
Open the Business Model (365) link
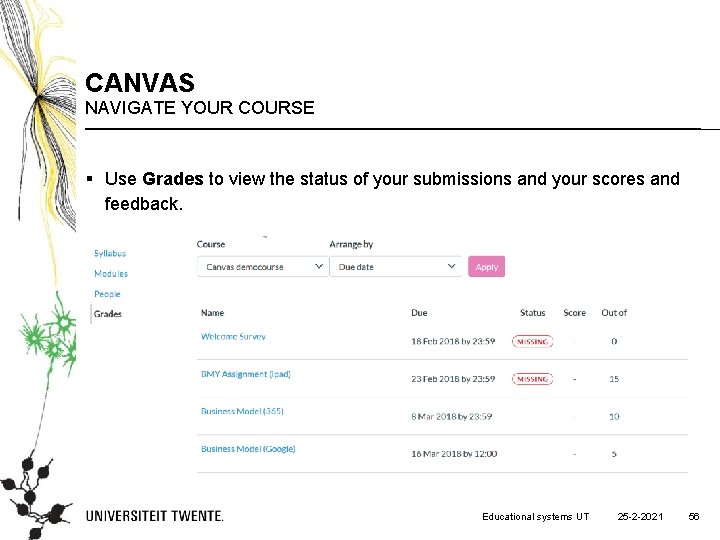tap(242, 411)
